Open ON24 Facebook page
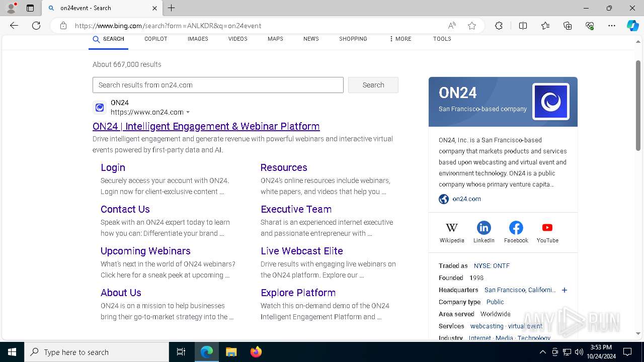The width and height of the screenshot is (644, 362). 516,233
